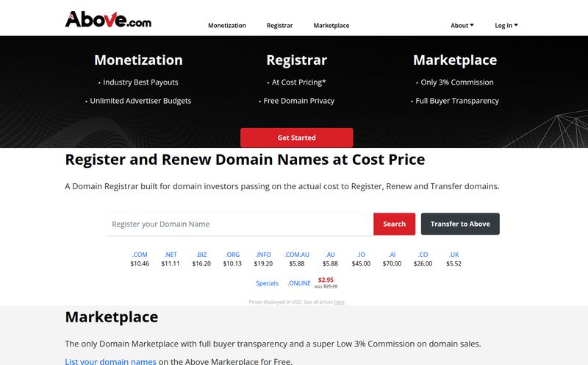588x365 pixels.
Task: Click the .AI domain extension link
Action: (x=392, y=255)
